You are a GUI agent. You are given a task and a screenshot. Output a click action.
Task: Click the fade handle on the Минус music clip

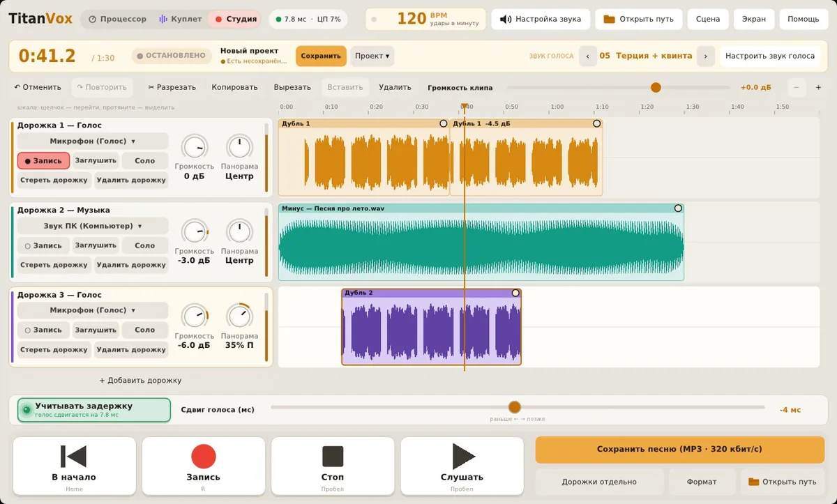pyautogui.click(x=678, y=208)
